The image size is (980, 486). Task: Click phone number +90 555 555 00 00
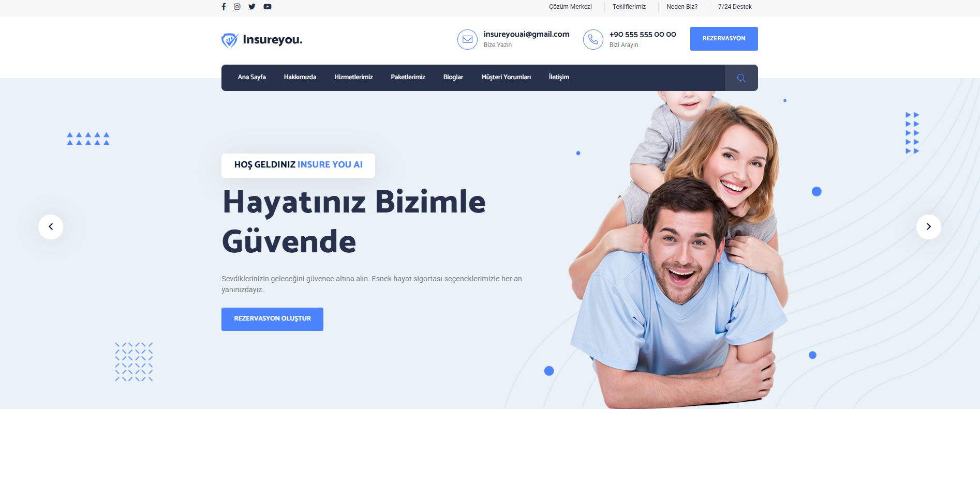point(643,35)
